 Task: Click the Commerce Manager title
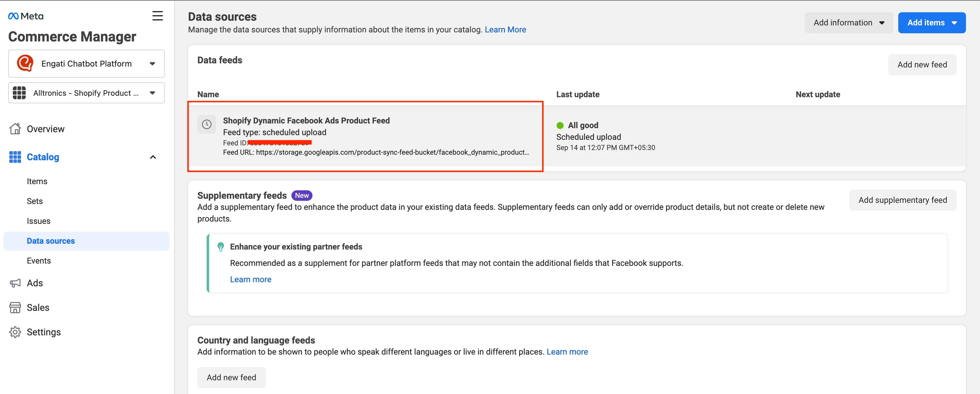tap(72, 36)
